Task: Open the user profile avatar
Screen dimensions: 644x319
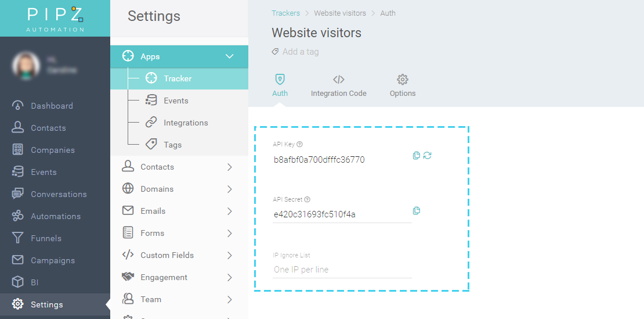Action: pos(26,66)
